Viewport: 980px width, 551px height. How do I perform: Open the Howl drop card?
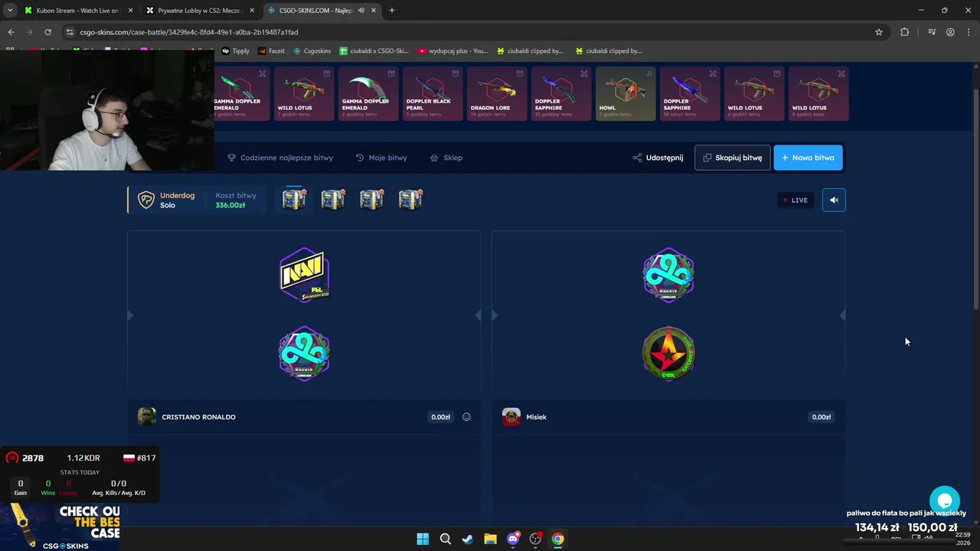click(626, 94)
